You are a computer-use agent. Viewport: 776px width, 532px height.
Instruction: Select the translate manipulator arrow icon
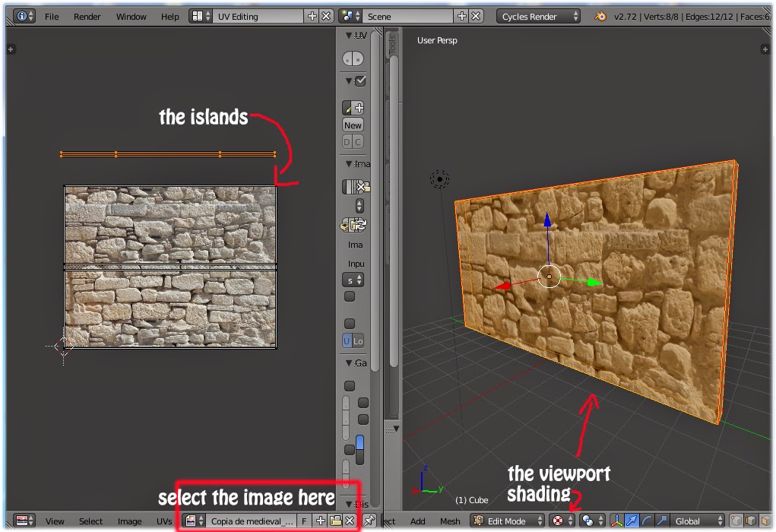coord(631,521)
